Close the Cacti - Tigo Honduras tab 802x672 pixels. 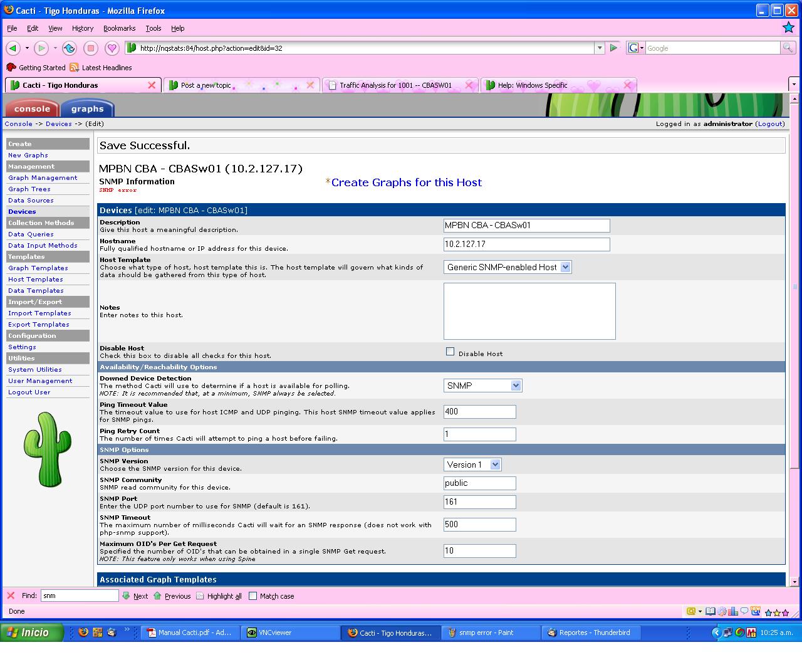(152, 85)
